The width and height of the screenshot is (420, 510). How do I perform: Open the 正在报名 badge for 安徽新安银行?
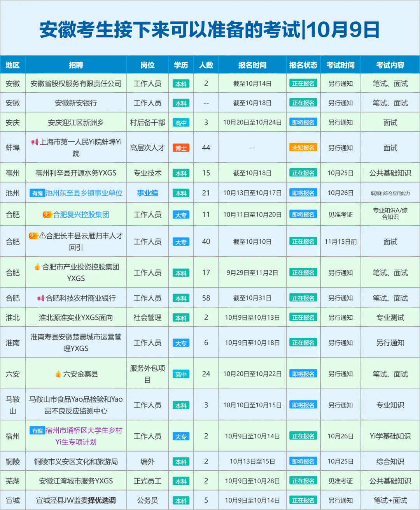tap(303, 102)
